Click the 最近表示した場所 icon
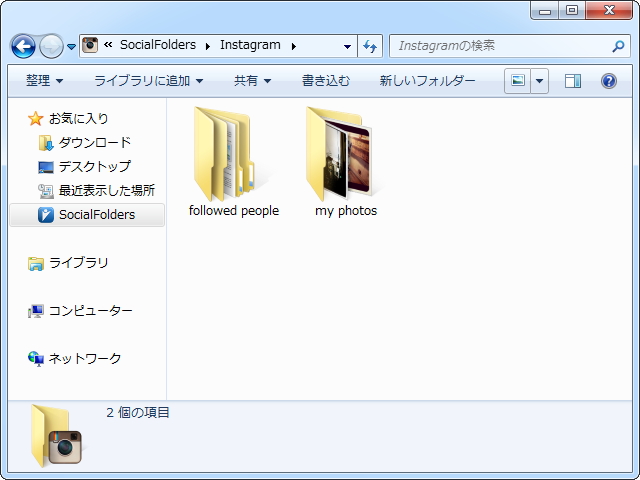 point(46,191)
